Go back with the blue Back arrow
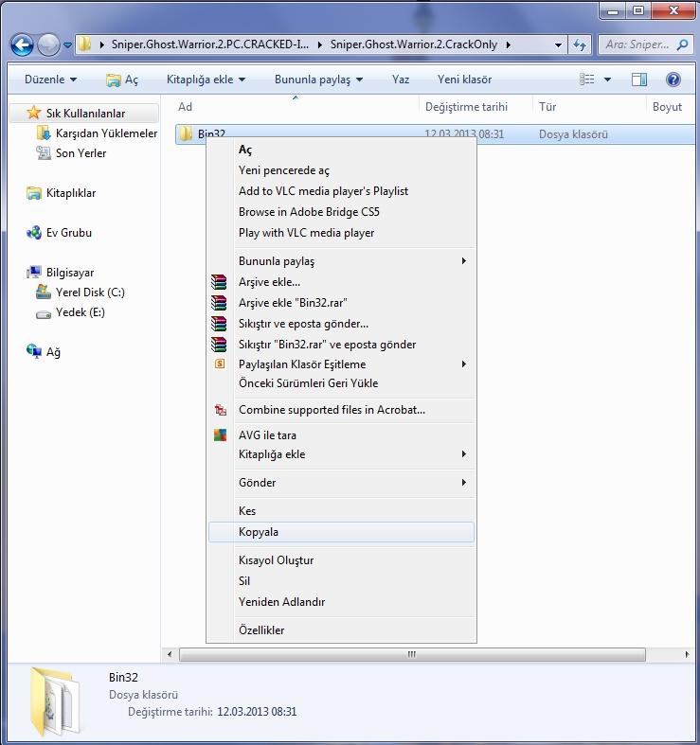Image resolution: width=700 pixels, height=745 pixels. tap(22, 45)
